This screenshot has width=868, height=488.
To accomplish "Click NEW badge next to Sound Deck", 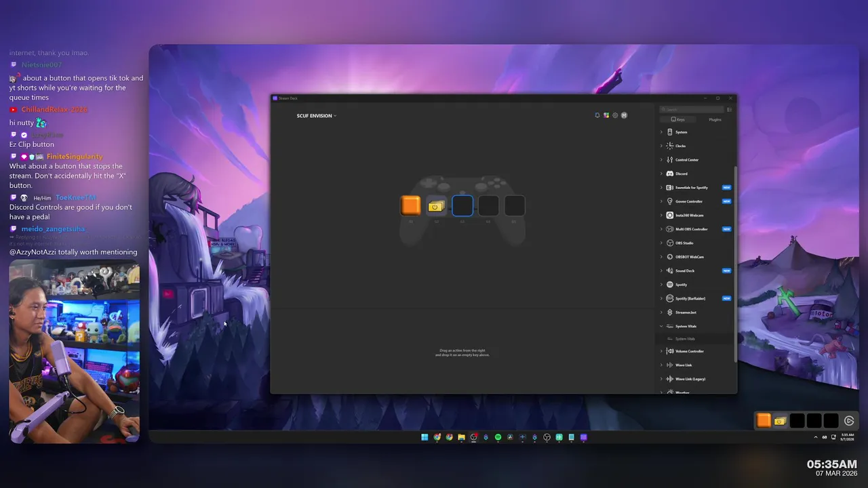I will point(726,271).
